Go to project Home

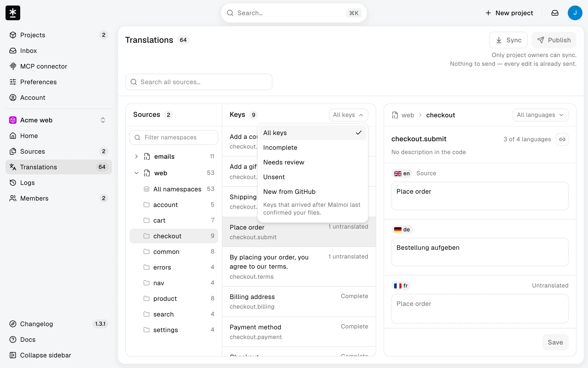click(x=59, y=136)
